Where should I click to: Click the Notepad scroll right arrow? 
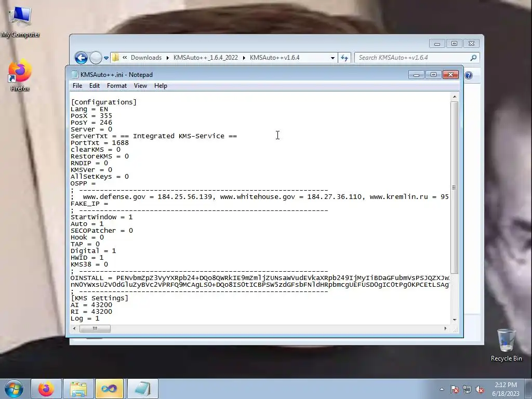(x=445, y=328)
